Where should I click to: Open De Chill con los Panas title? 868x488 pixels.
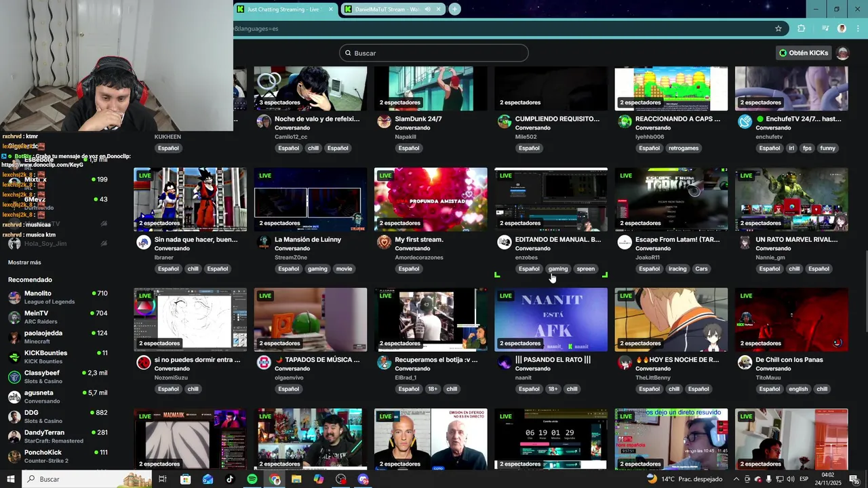coord(789,360)
